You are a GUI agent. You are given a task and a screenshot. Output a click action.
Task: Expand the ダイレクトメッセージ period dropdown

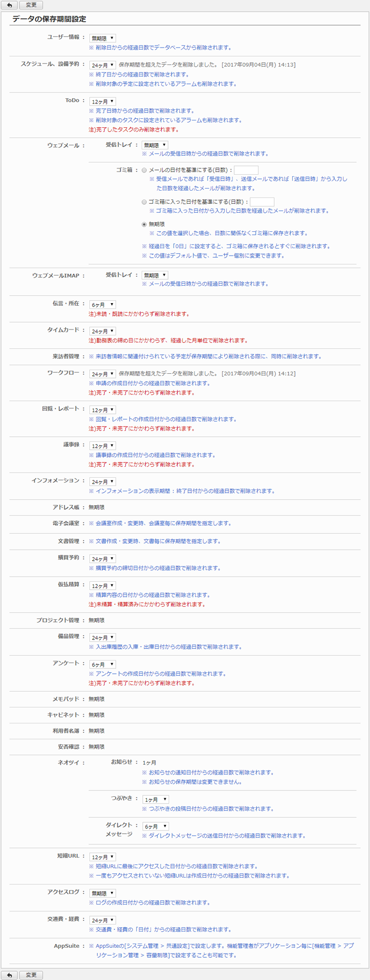click(155, 826)
